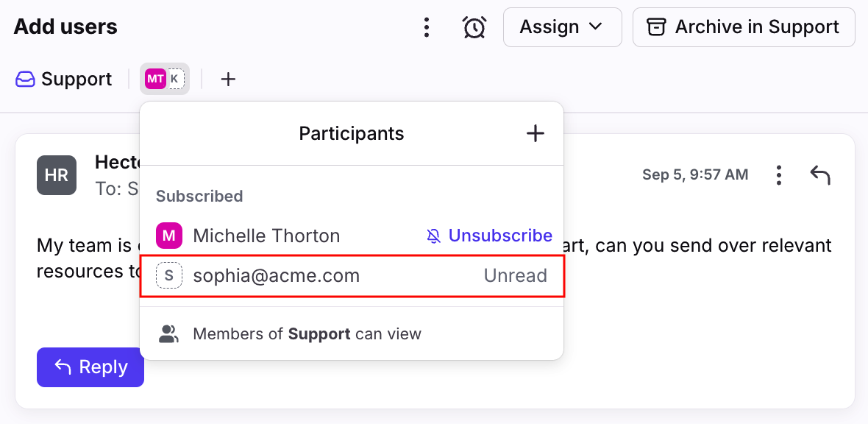Click the snooze alarm clock icon
The width and height of the screenshot is (868, 424).
point(474,27)
